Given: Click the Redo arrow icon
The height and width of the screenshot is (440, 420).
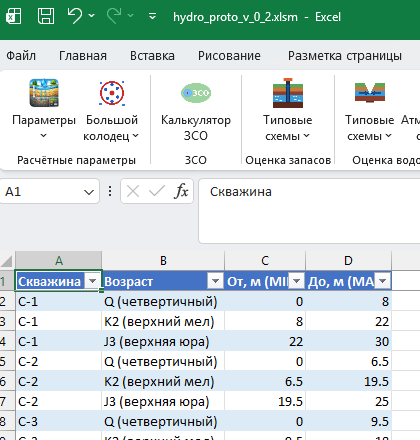Looking at the screenshot, I should click(x=114, y=16).
